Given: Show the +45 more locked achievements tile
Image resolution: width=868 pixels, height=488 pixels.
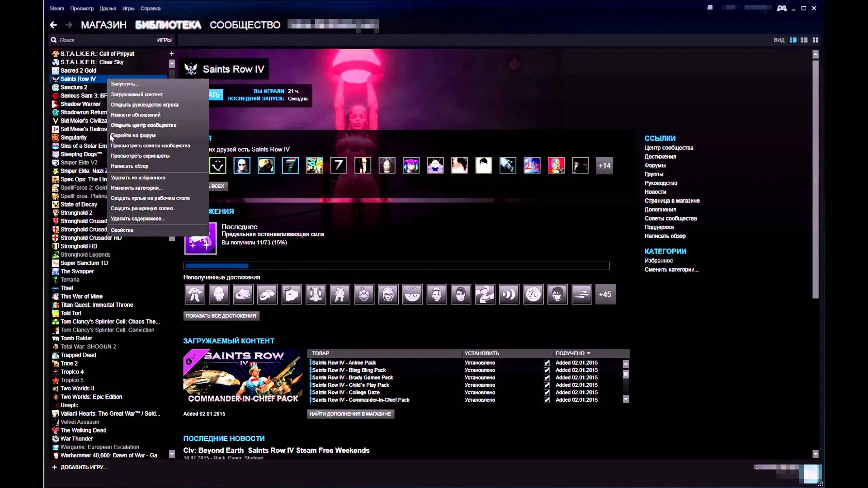Looking at the screenshot, I should tap(605, 294).
